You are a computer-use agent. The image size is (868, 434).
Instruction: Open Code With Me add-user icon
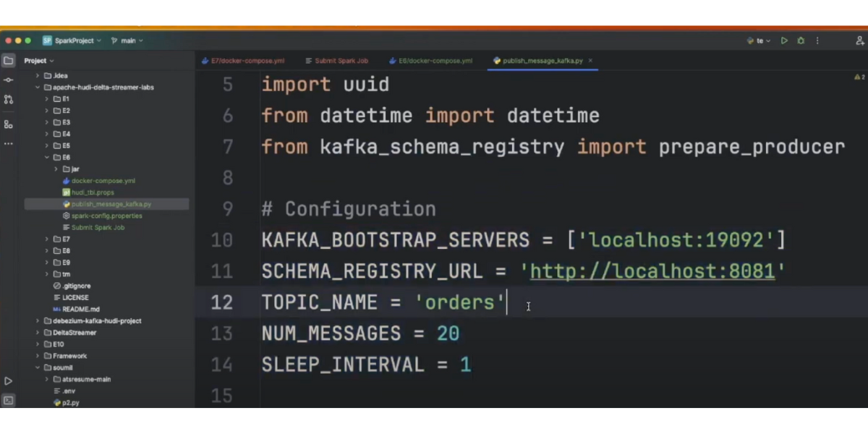859,41
